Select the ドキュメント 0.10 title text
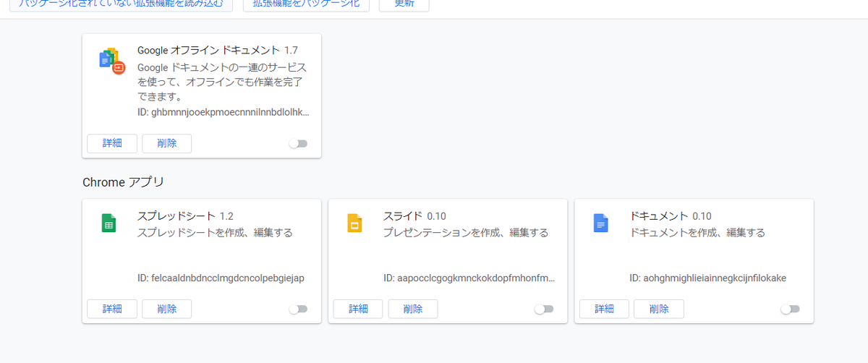The width and height of the screenshot is (868, 363). pyautogui.click(x=671, y=216)
